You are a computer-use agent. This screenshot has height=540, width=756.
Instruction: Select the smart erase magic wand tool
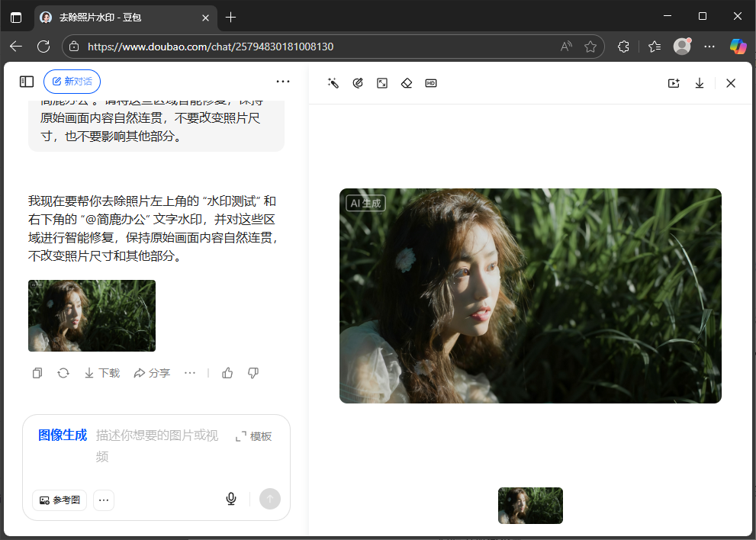pos(333,83)
